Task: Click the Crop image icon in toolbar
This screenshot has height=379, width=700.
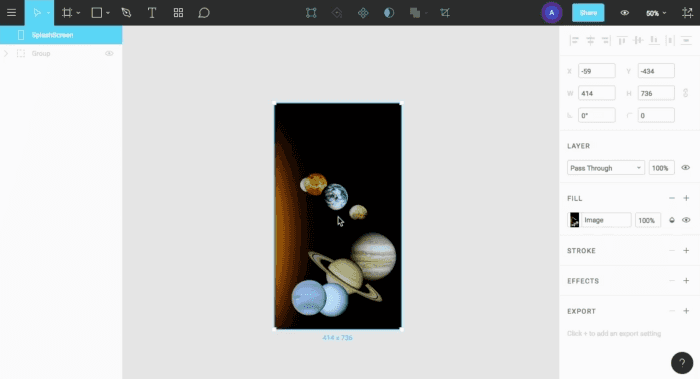Action: (x=445, y=12)
